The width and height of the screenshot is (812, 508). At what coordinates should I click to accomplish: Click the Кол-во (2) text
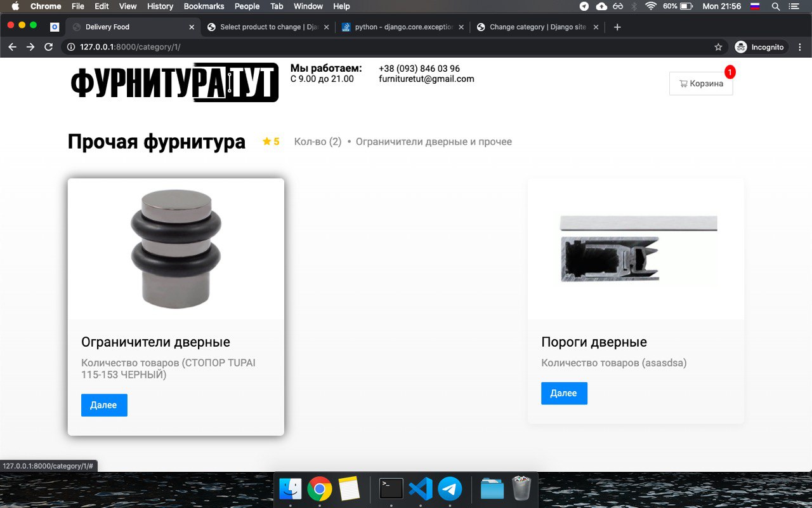click(318, 142)
